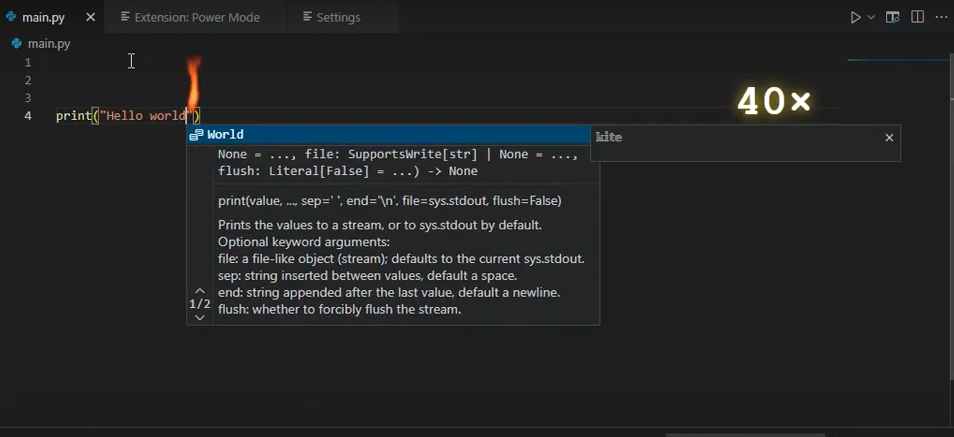Screen dimensions: 954x437
Task: Run the Python file with play icon
Action: tap(855, 17)
